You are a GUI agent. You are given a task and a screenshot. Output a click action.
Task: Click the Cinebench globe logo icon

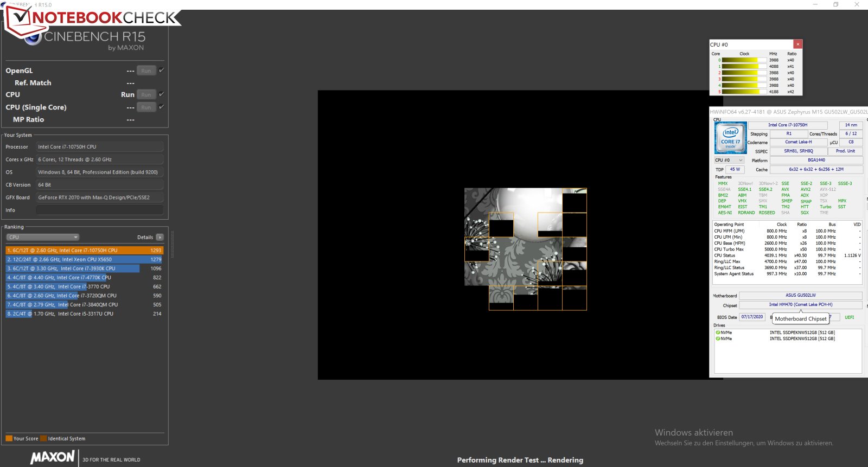[34, 37]
